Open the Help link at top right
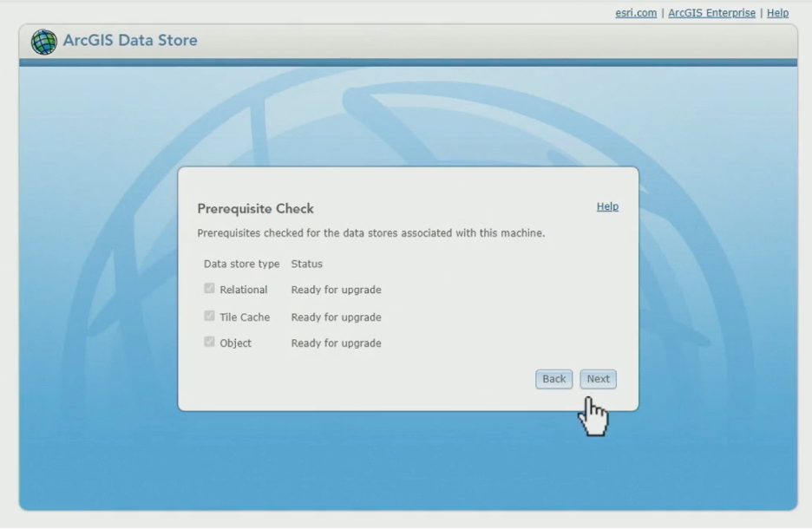 [x=776, y=12]
